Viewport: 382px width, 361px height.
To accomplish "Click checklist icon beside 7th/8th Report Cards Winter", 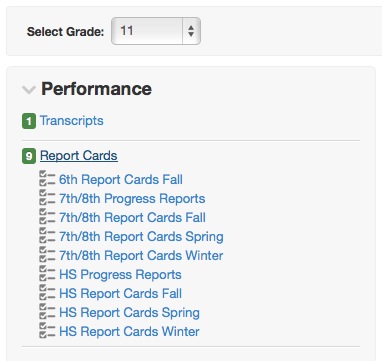I will 47,254.
